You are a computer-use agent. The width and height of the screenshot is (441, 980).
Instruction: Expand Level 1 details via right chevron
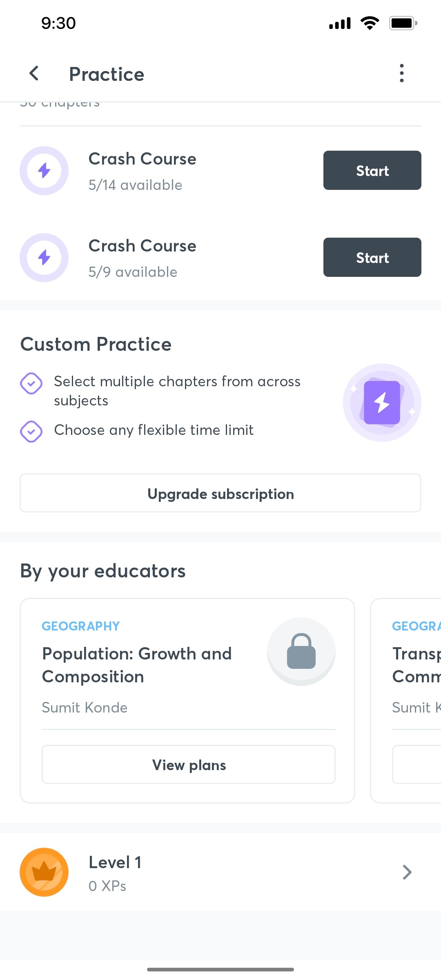click(408, 872)
